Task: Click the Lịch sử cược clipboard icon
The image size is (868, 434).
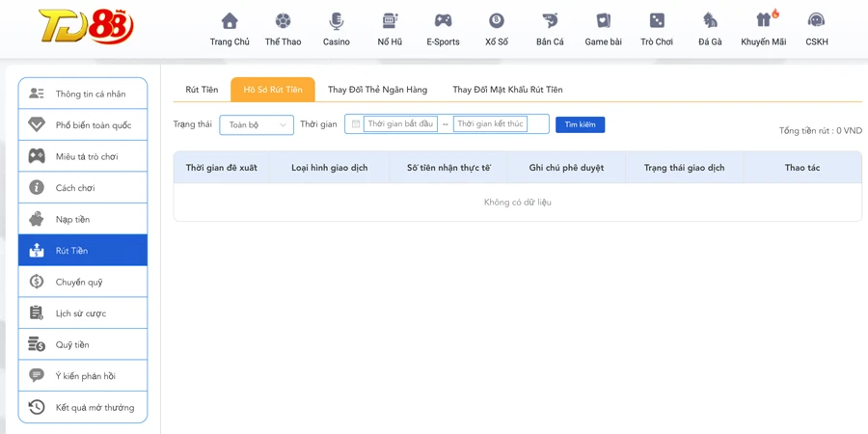Action: pos(37,313)
